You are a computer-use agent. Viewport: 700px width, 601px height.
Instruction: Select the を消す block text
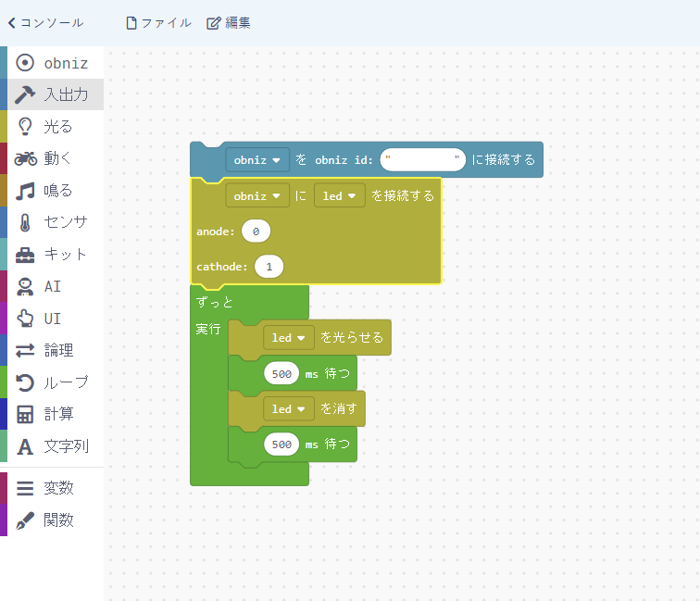pos(338,408)
